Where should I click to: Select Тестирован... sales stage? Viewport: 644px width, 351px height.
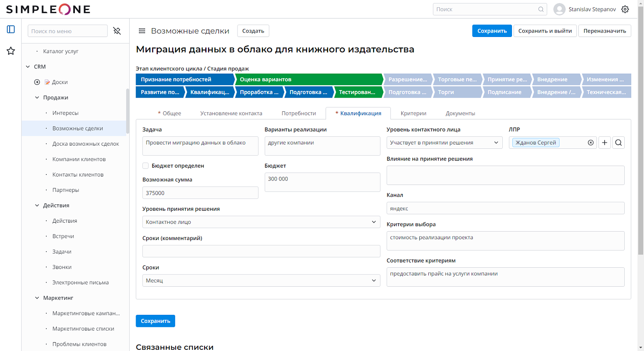tap(358, 92)
